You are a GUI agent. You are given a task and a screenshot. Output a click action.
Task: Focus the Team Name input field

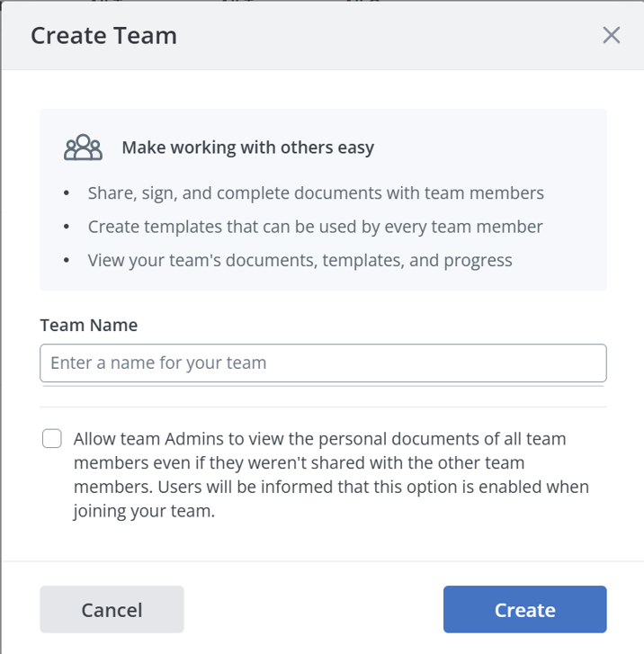tap(323, 363)
